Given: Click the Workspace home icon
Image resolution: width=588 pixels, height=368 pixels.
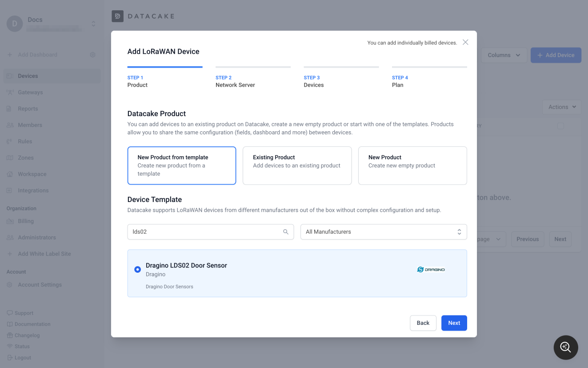Looking at the screenshot, I should tap(10, 174).
